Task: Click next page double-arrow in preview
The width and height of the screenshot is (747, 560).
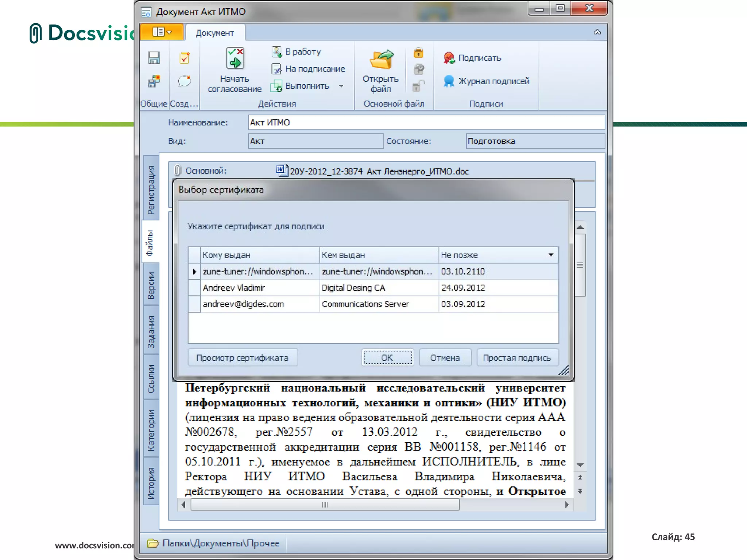Action: point(580,491)
